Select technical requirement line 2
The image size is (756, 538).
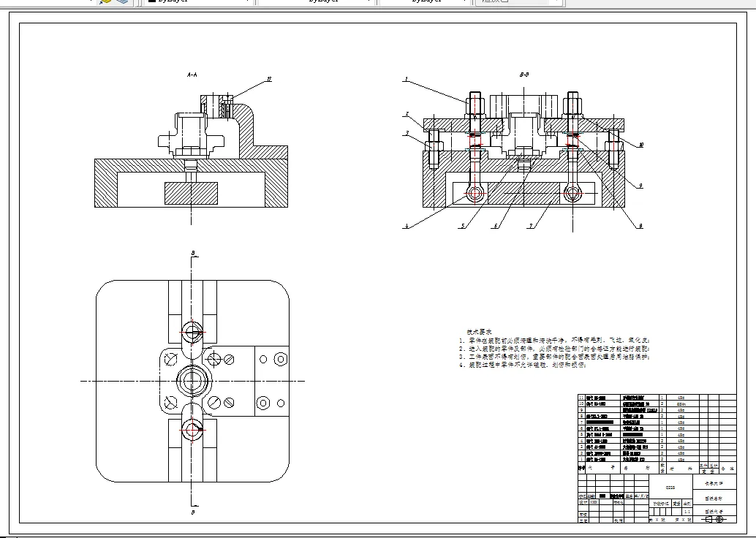[x=554, y=349]
